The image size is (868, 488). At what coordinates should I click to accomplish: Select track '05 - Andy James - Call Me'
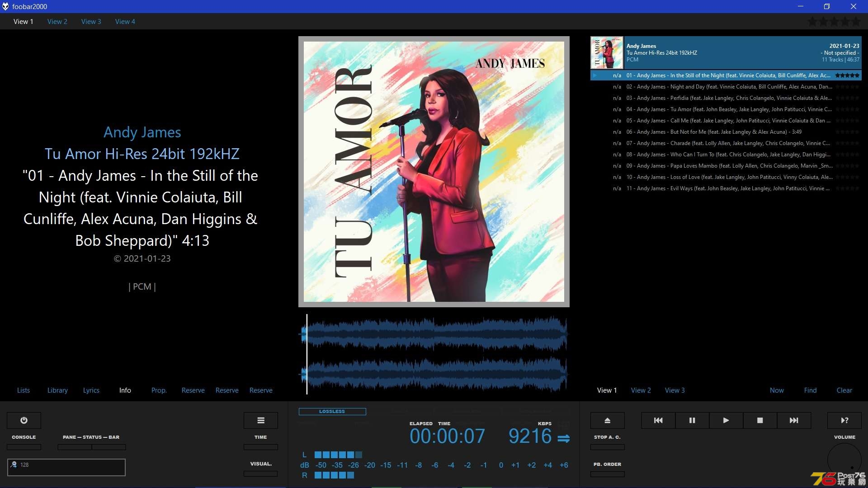click(x=726, y=121)
